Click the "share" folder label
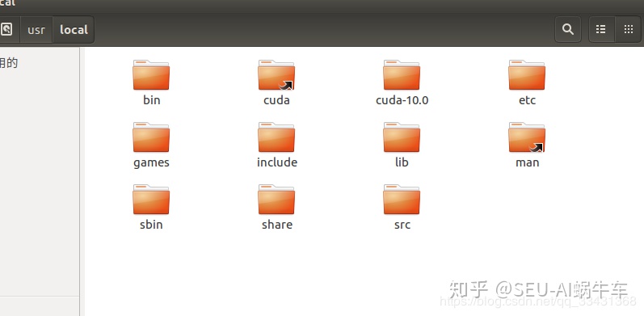Image resolution: width=644 pixels, height=316 pixels. click(x=277, y=225)
